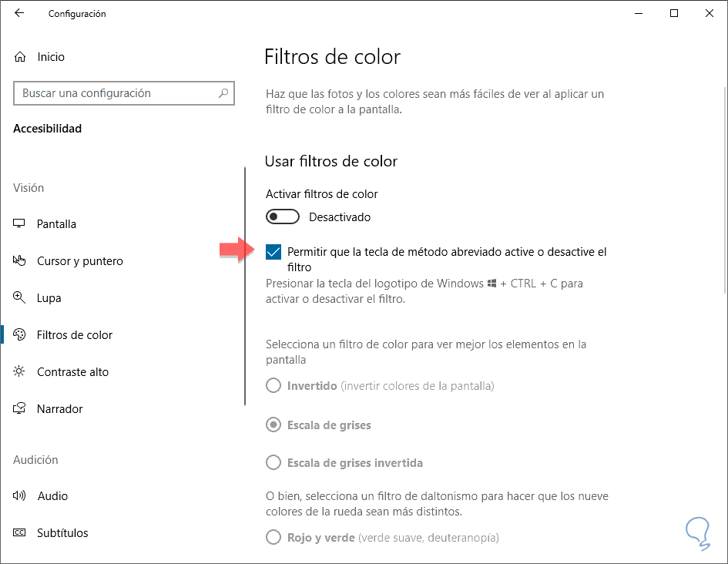Open Cursor y puntero icon

20,261
